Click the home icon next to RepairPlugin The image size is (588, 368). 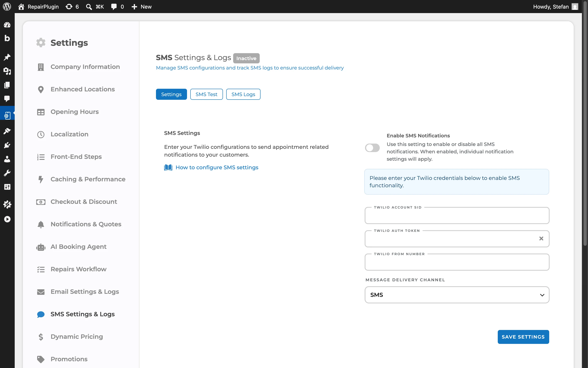coord(21,7)
